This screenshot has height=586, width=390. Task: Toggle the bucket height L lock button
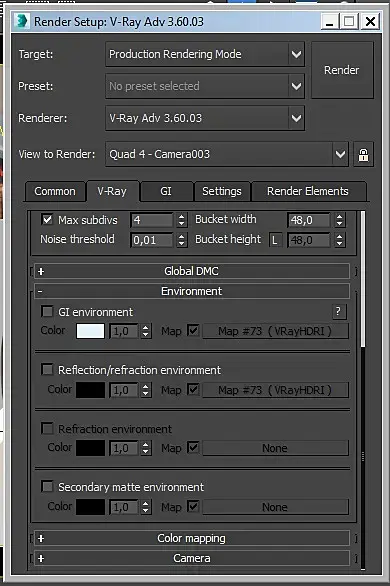click(x=275, y=240)
